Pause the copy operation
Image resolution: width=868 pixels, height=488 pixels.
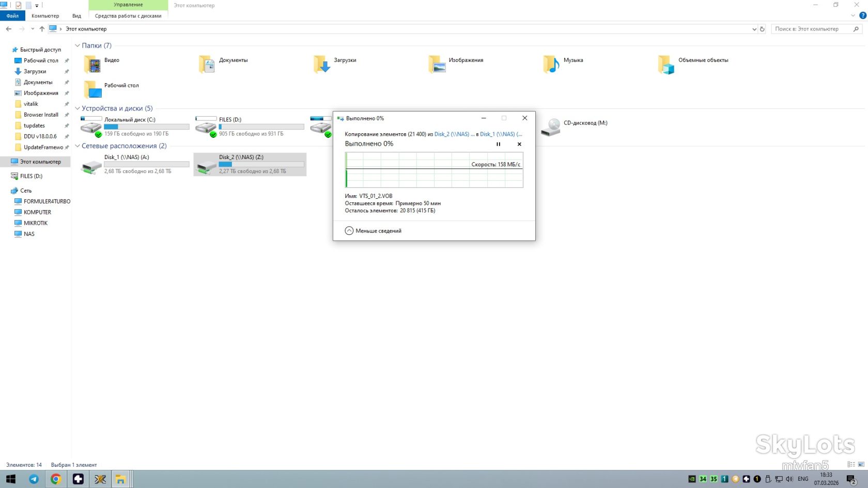[498, 144]
